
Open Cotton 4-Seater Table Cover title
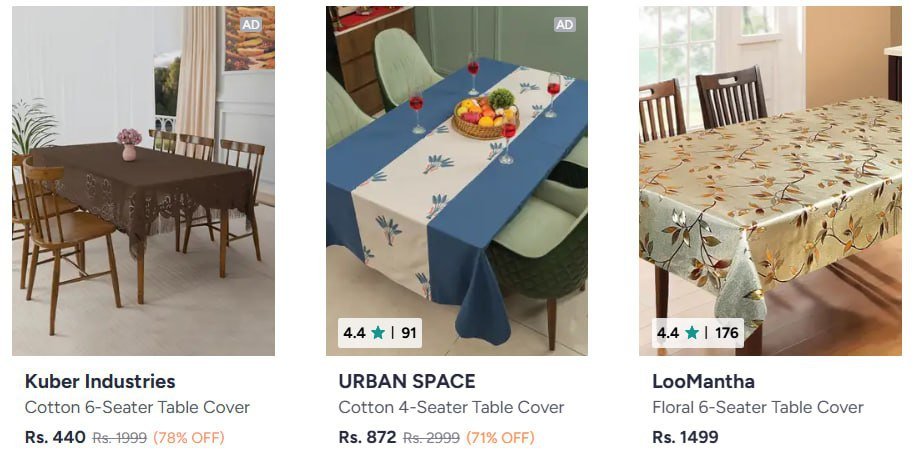point(451,408)
